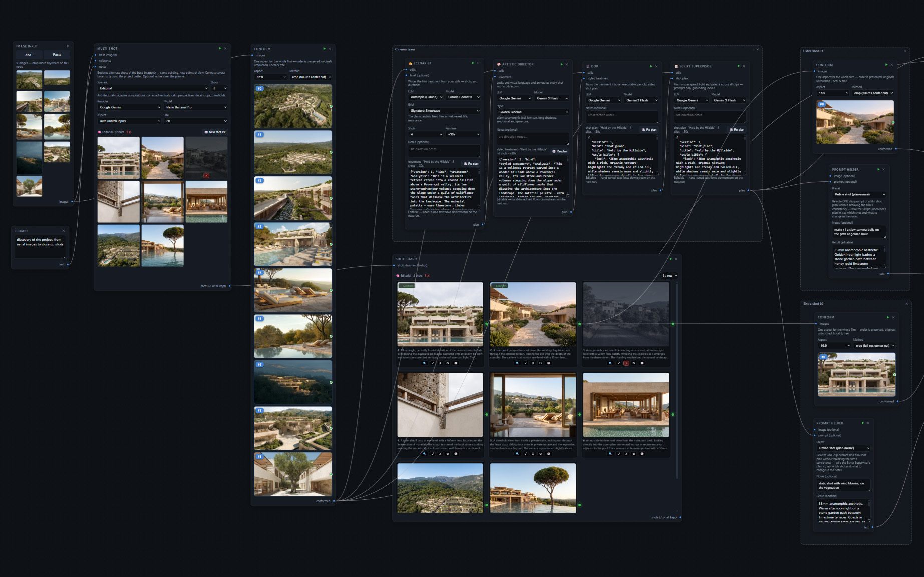This screenshot has width=924, height=577.
Task: Open the Multi-Shot Scenario dropdown showing Editorial
Action: 153,88
